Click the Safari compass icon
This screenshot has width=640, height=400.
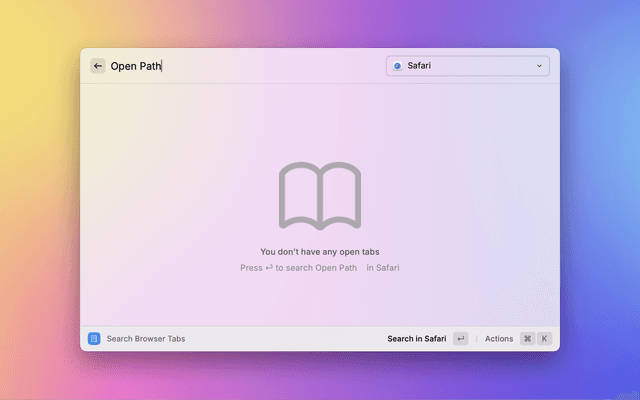click(397, 66)
